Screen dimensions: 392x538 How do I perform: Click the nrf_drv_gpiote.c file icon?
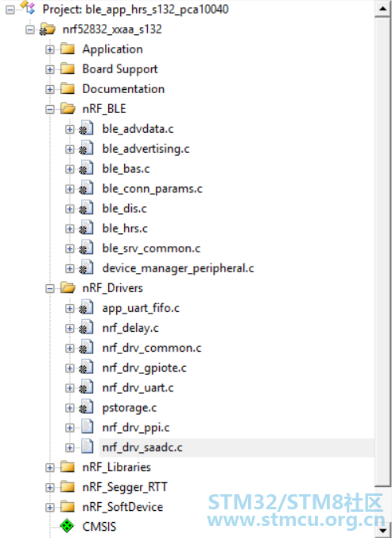(87, 367)
